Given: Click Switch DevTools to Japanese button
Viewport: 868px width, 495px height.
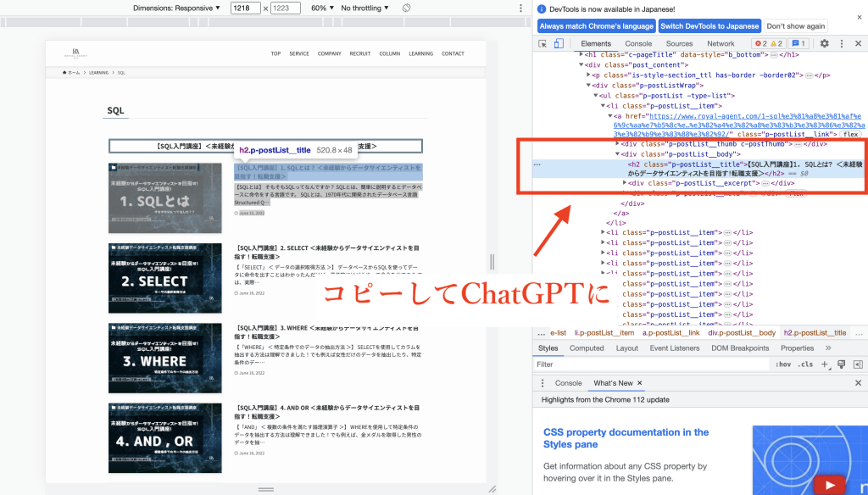Looking at the screenshot, I should click(x=710, y=26).
